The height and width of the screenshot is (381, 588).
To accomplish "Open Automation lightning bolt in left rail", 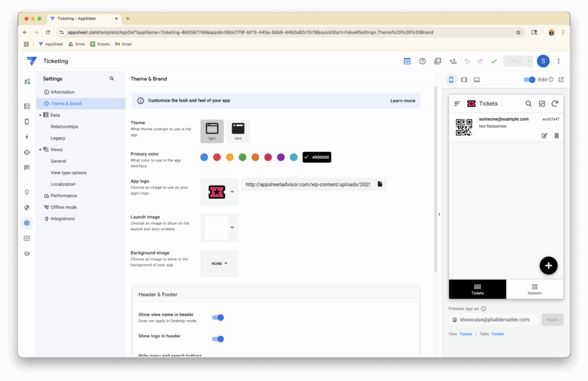I will [x=27, y=137].
